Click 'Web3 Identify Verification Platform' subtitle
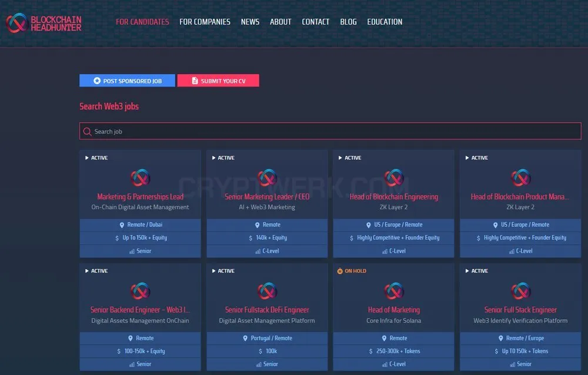The height and width of the screenshot is (375, 588). point(520,320)
